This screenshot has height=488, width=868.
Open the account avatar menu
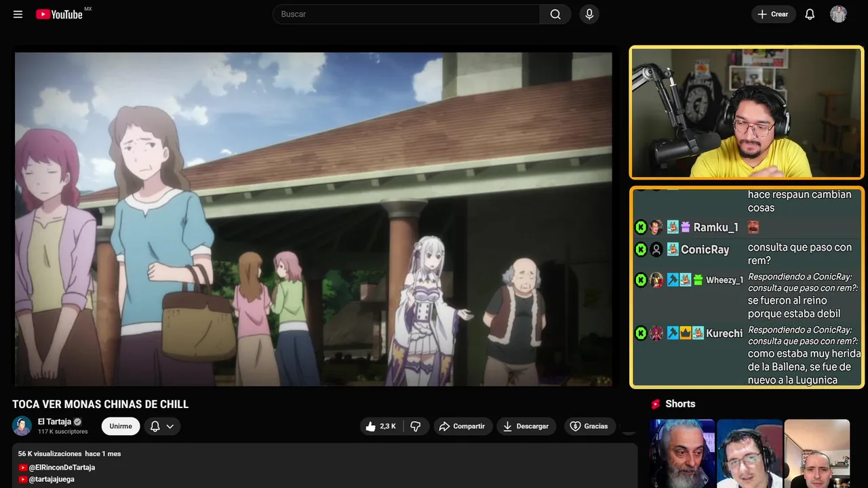coord(838,14)
